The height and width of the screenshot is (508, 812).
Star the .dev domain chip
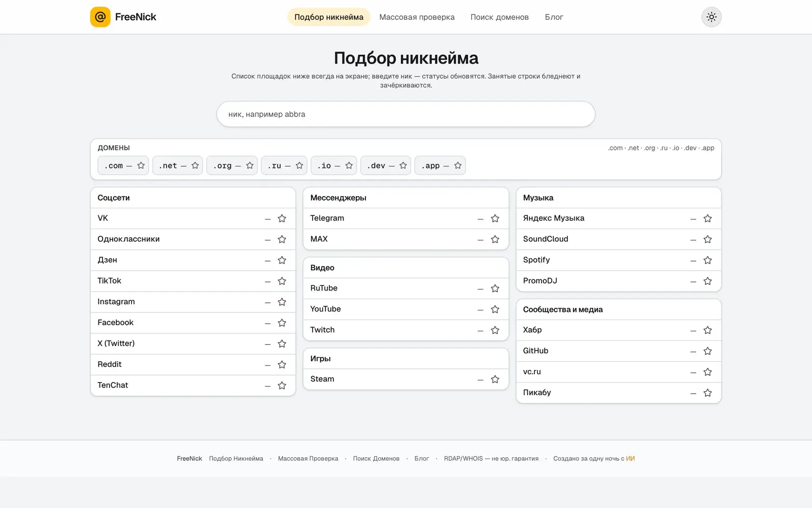pyautogui.click(x=403, y=166)
